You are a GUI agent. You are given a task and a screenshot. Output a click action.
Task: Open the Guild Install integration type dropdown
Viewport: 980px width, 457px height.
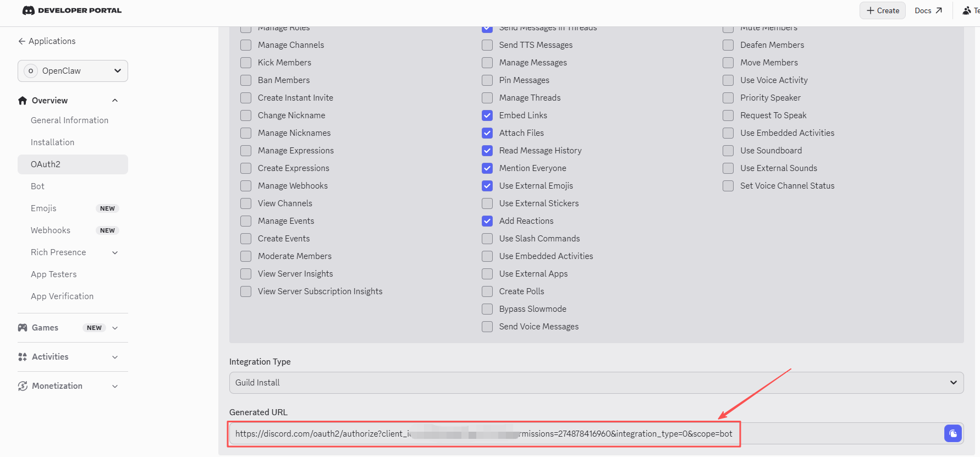click(596, 383)
